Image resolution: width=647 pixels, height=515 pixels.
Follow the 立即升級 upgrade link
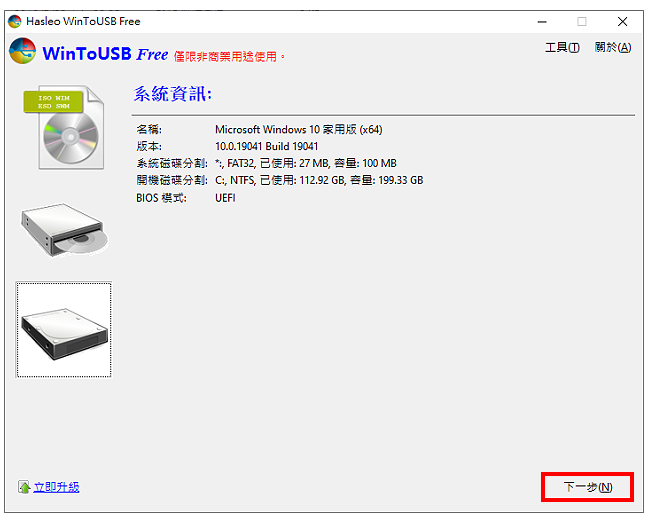(56, 487)
